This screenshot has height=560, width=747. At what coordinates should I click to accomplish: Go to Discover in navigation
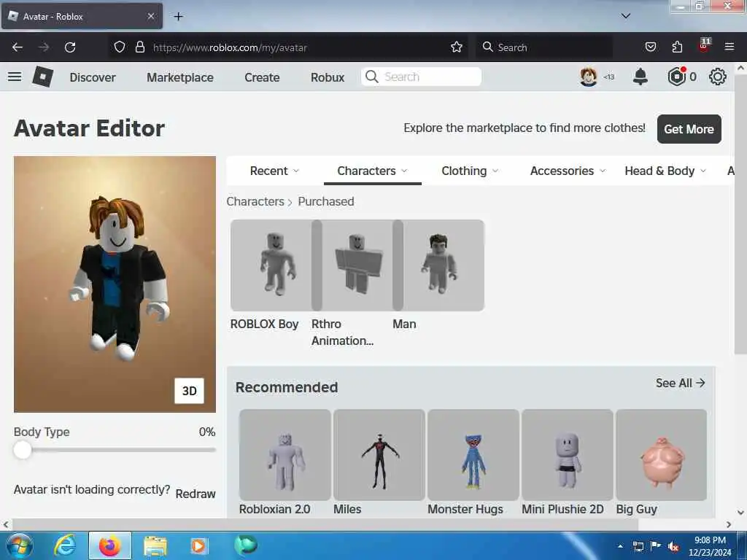pos(93,77)
